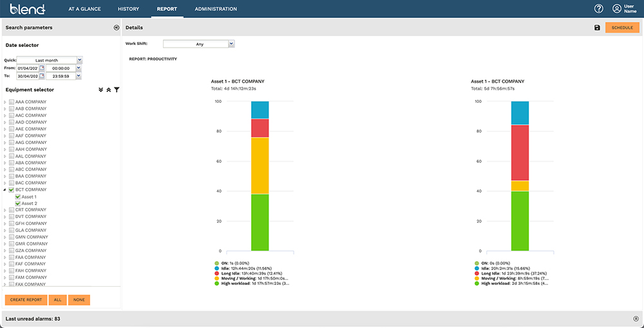Screen dimensions: 644x328
Task: Open the equipment filter funnel icon
Action: point(117,90)
